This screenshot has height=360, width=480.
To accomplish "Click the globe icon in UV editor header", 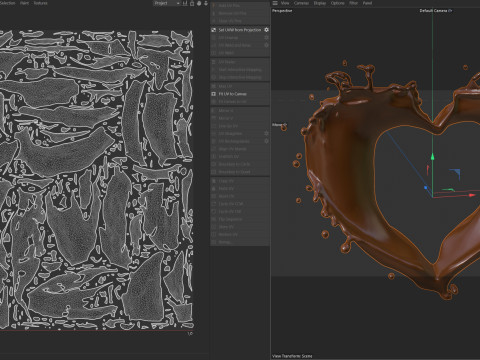I will tap(199, 3).
